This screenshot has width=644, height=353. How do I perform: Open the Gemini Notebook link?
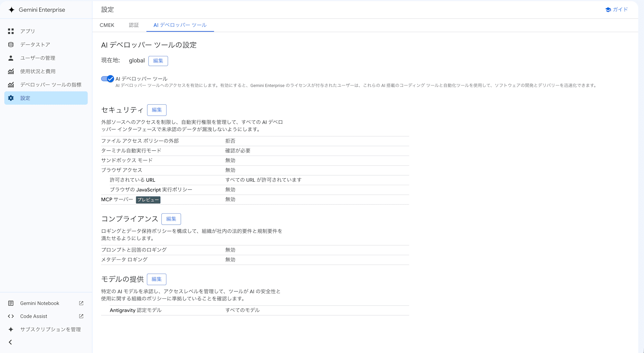(46, 303)
